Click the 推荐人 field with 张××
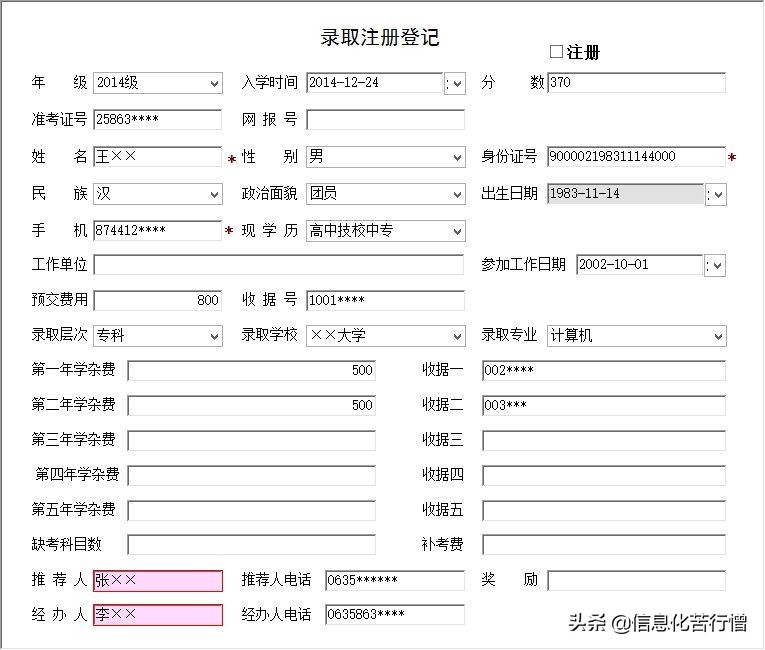 158,581
